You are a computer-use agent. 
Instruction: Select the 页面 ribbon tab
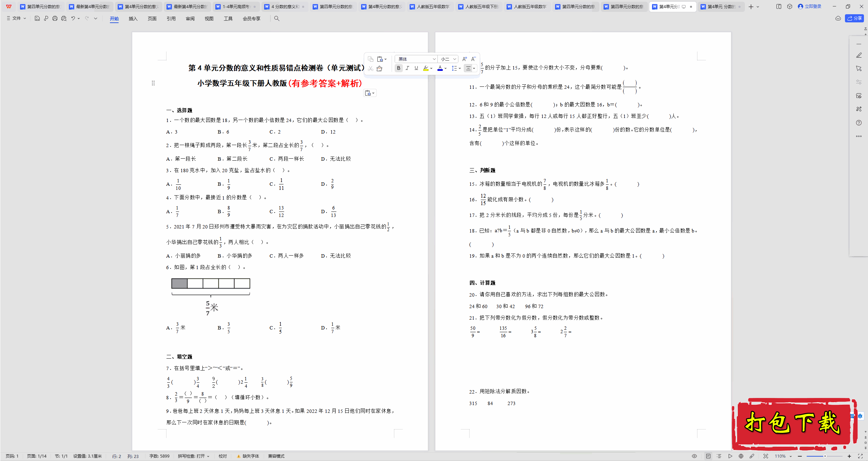coord(152,19)
